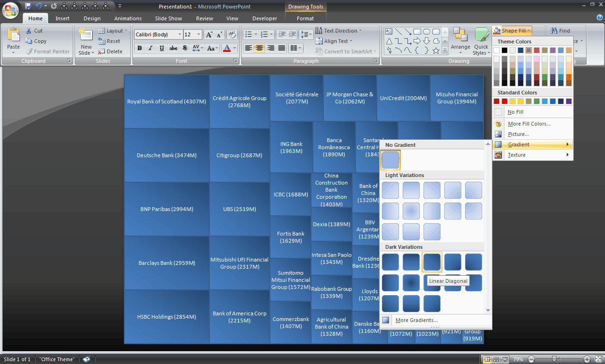The height and width of the screenshot is (364, 605).
Task: Pick the dark red standard color swatch
Action: [x=496, y=101]
